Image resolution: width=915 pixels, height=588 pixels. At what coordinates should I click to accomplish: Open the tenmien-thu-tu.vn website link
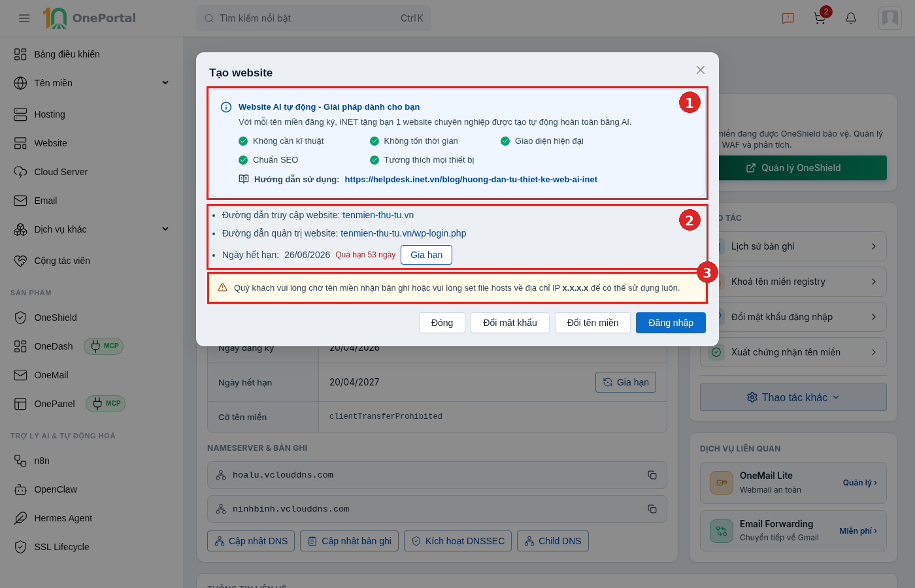(x=378, y=215)
